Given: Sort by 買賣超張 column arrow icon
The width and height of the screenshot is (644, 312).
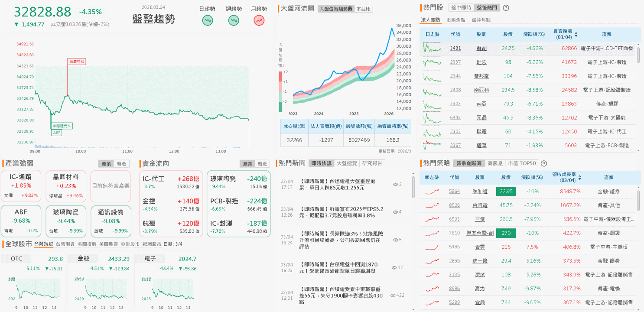Looking at the screenshot, I should [576, 34].
